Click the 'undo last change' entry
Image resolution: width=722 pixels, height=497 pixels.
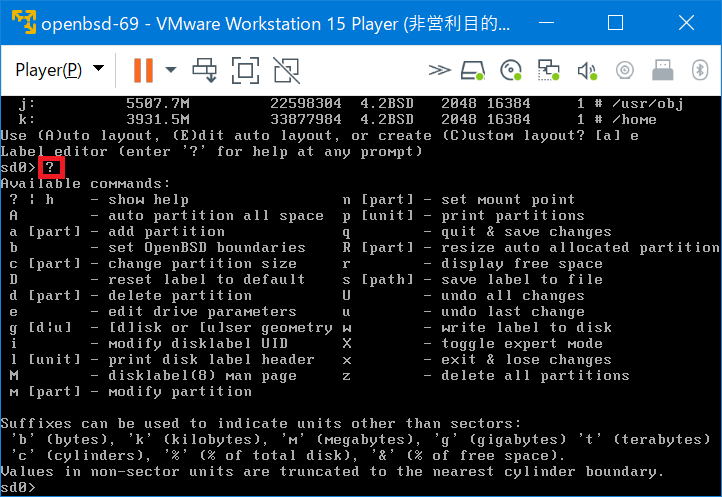click(512, 312)
